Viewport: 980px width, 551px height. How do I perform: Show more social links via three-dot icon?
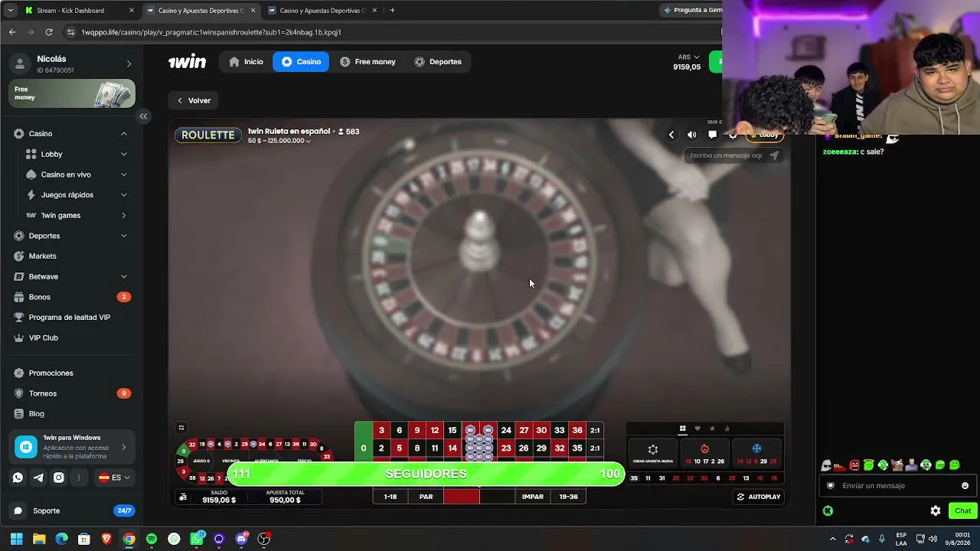(x=79, y=478)
